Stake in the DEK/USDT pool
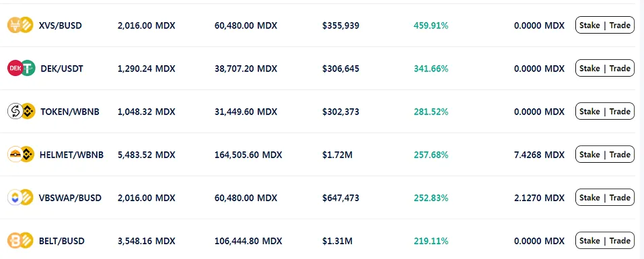Screen dimensions: 644x259 [589, 68]
